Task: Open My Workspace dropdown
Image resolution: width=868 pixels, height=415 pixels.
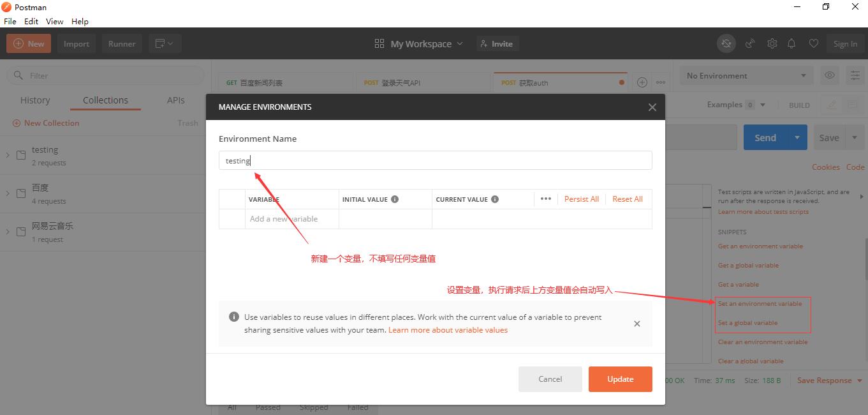Action: pyautogui.click(x=418, y=43)
